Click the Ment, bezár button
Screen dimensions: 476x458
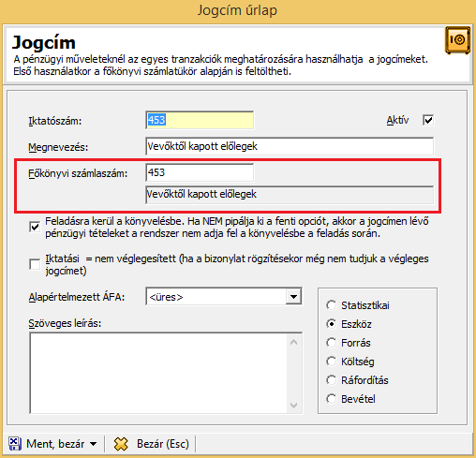52,444
